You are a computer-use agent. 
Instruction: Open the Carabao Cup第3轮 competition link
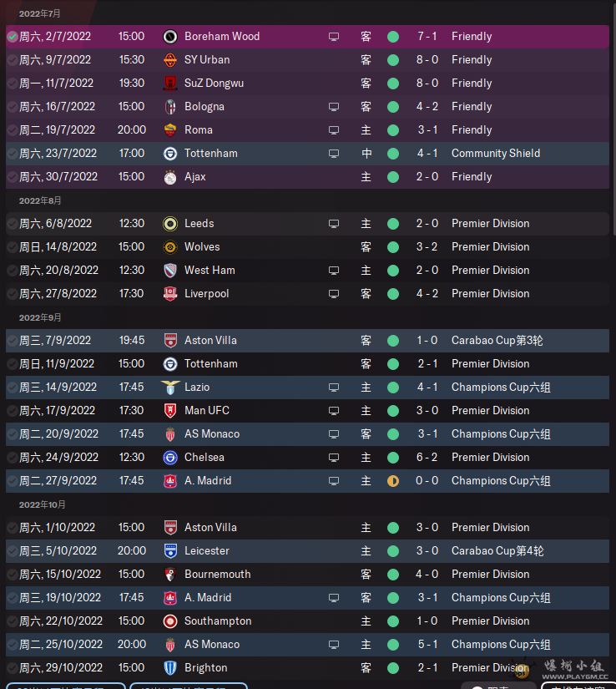click(x=497, y=341)
